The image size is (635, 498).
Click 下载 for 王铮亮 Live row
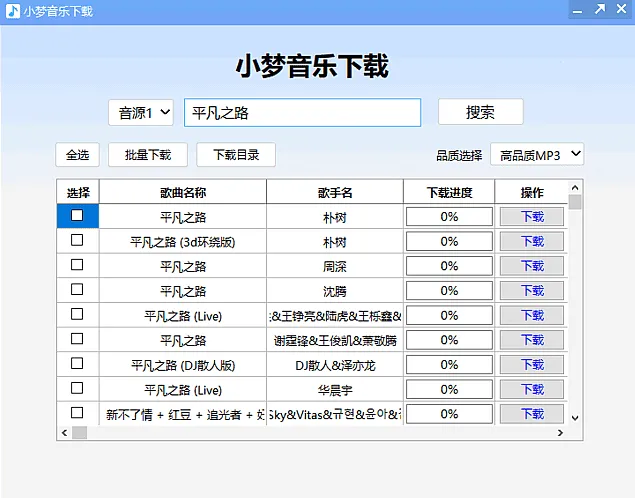532,315
